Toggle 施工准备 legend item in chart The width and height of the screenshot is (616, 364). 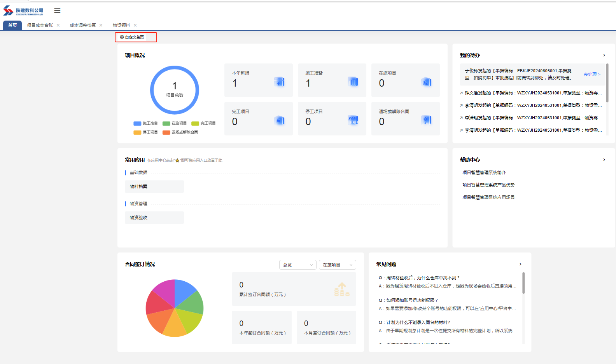coord(145,123)
